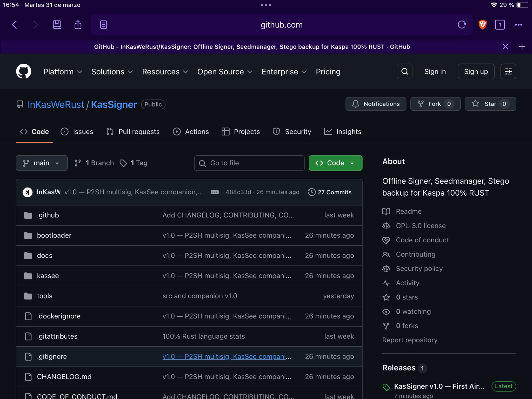Click the Go to file search field

click(x=249, y=163)
